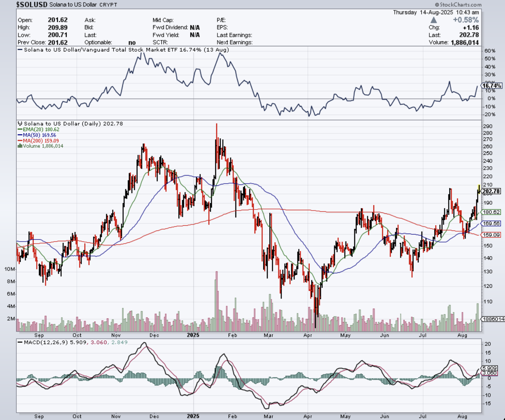The height and width of the screenshot is (420, 505).
Task: Click the 10M volume scale label
Action: coord(9,269)
